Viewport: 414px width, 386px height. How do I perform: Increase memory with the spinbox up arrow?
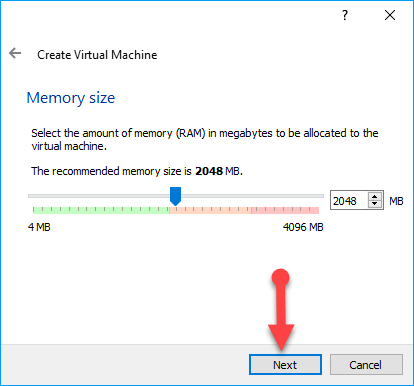(375, 197)
